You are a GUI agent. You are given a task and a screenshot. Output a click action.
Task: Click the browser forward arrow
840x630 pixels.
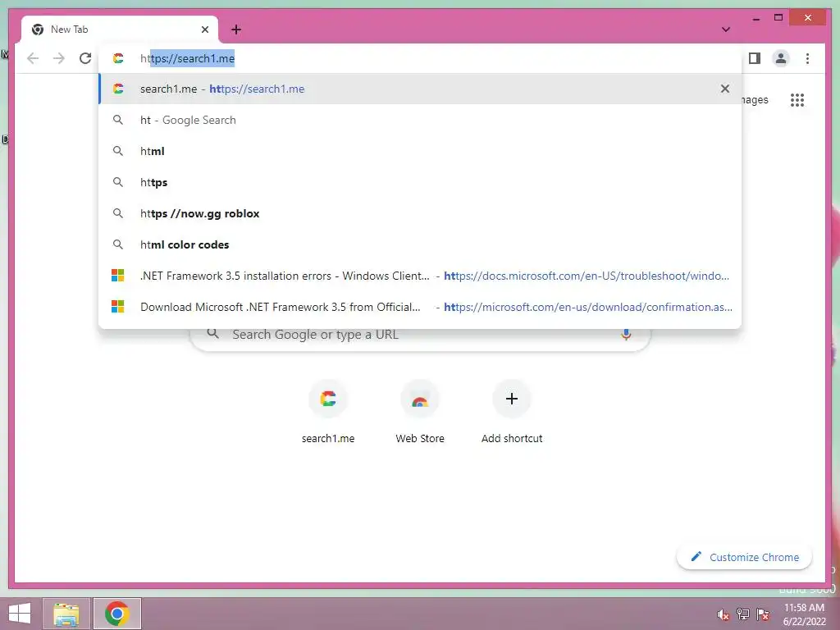tap(59, 58)
